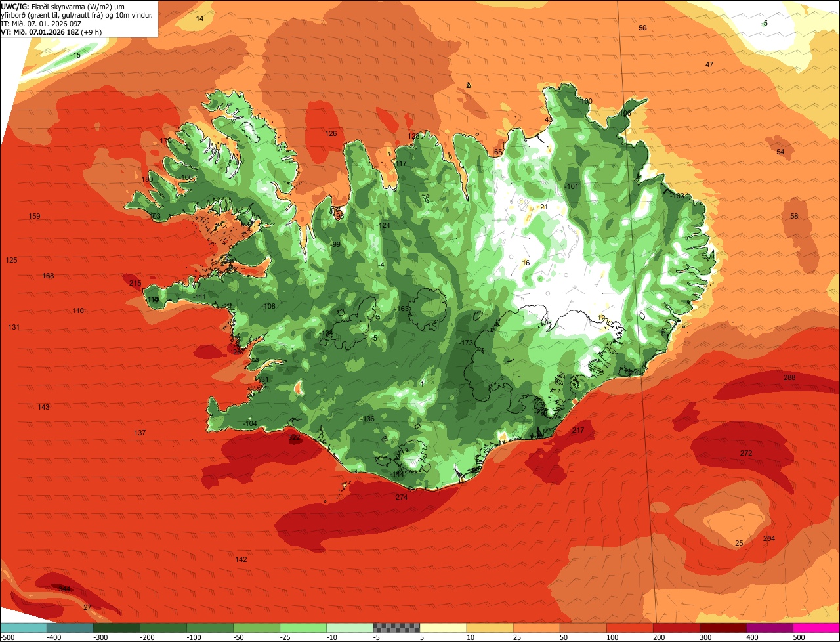The image size is (840, 642).
Task: Select the flux value 126 on the map
Action: [331, 134]
